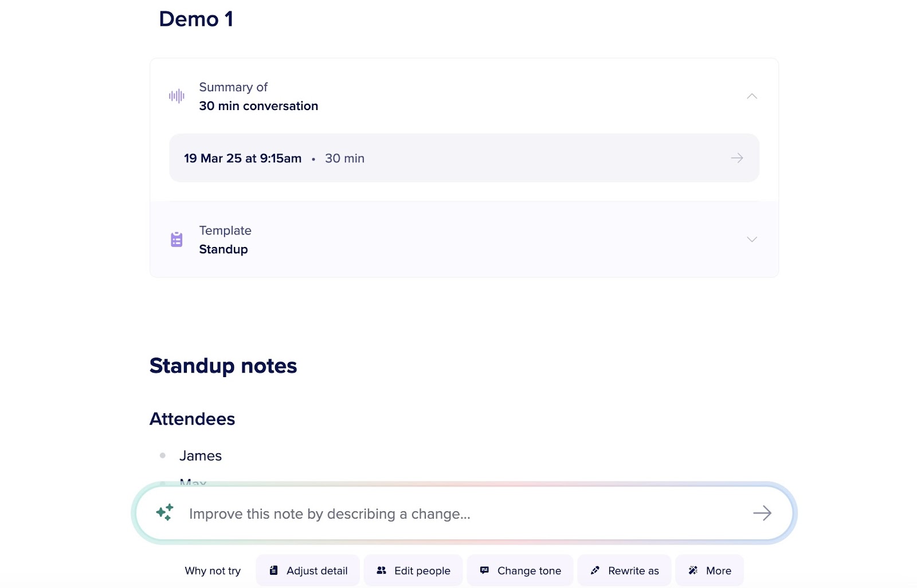The width and height of the screenshot is (917, 588).
Task: Click the Improve this note input field
Action: click(401, 513)
